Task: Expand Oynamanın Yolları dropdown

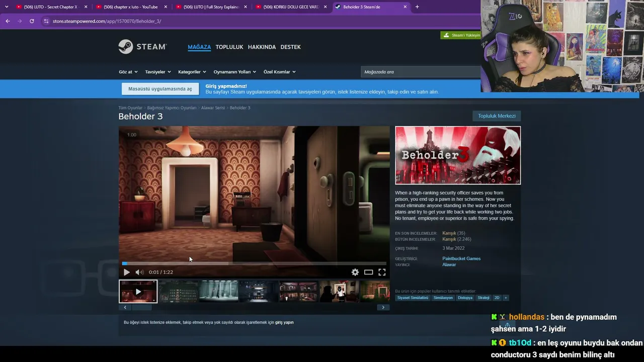Action: [x=235, y=72]
